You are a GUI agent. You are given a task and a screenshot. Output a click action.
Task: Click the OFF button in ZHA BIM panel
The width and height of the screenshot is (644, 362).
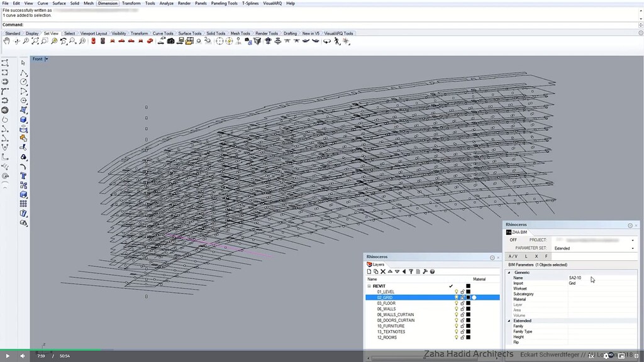pos(514,240)
